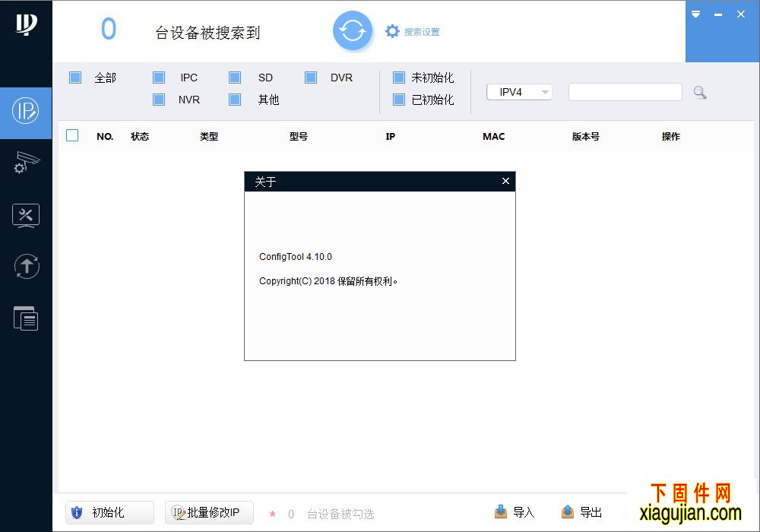760x532 pixels.
Task: Open 搜索设置 search settings
Action: tap(413, 32)
